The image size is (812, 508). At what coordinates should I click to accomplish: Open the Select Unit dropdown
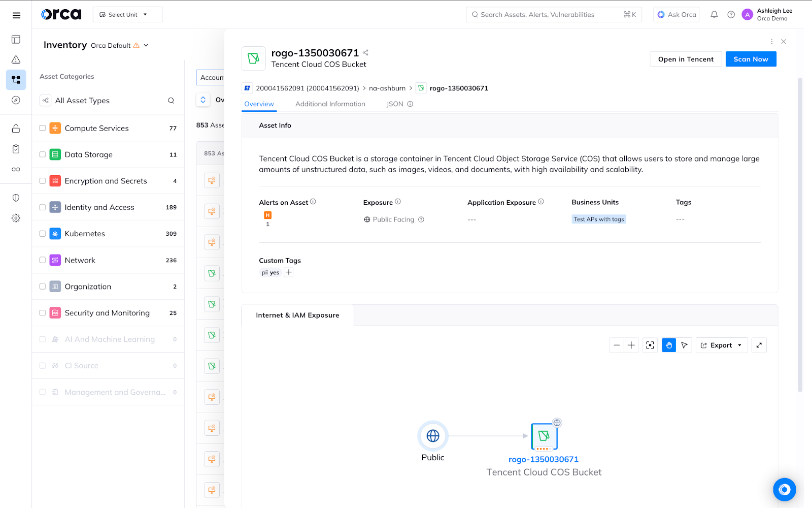[127, 15]
